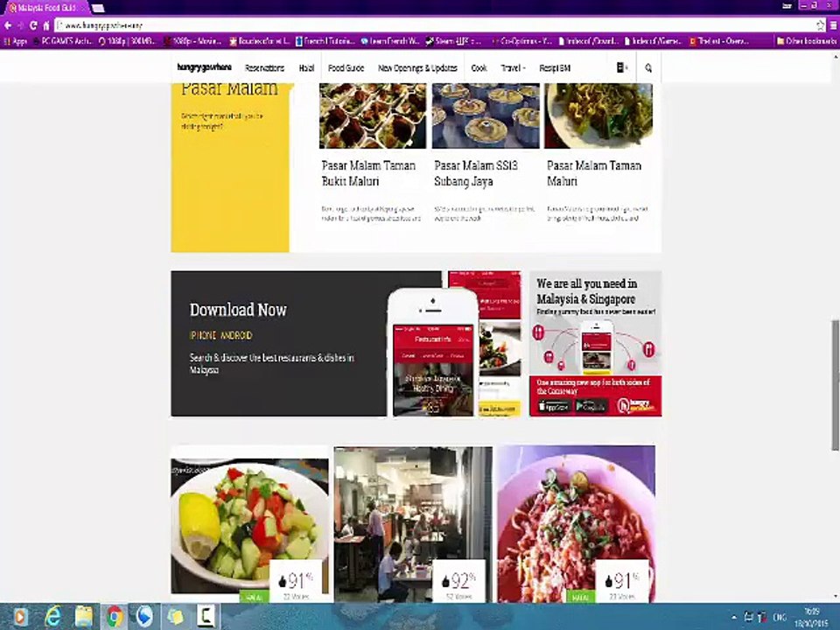Open New Openings & Updates menu item
This screenshot has height=630, width=840.
(x=418, y=68)
